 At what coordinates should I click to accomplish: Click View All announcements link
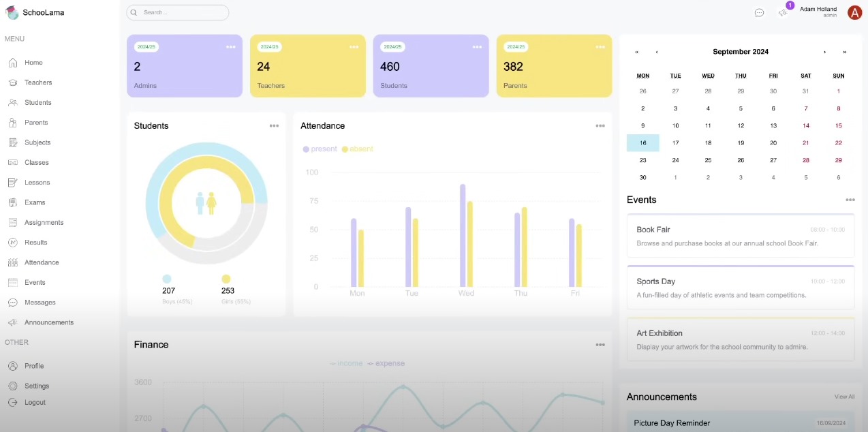point(844,397)
